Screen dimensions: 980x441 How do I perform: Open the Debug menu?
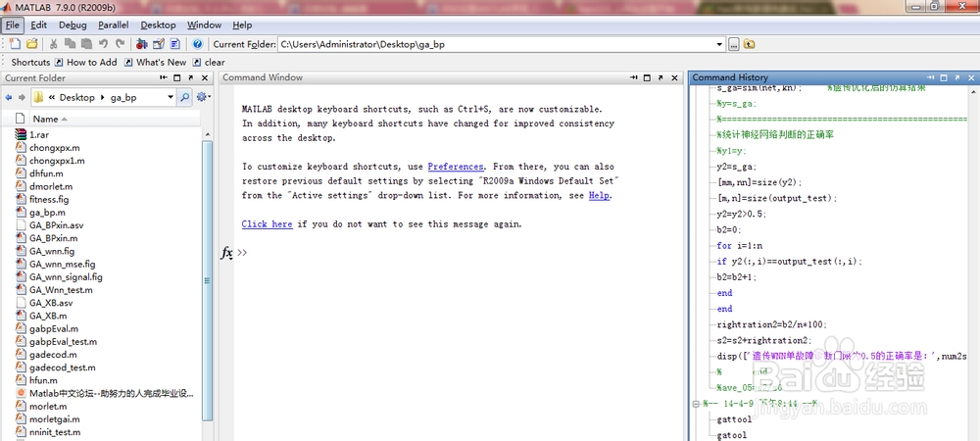point(73,24)
